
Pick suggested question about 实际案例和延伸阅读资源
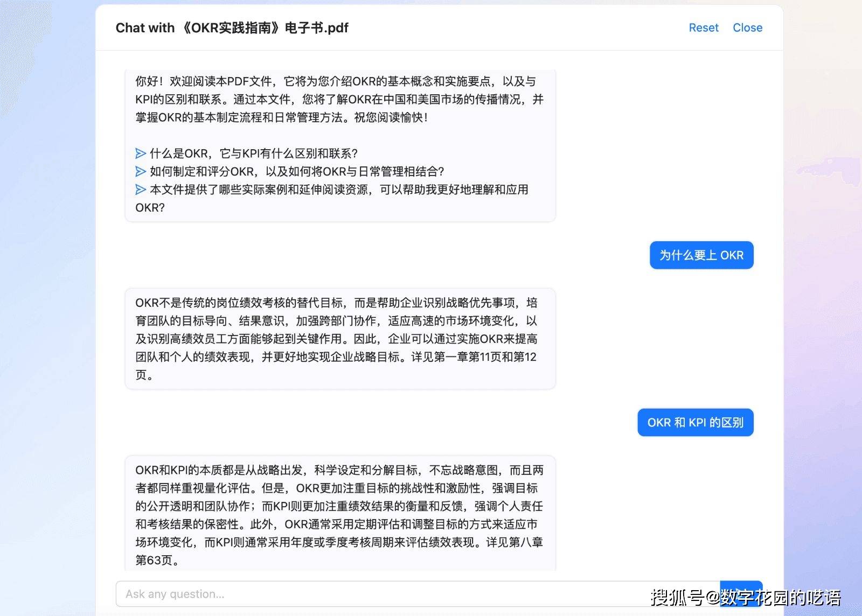point(338,190)
